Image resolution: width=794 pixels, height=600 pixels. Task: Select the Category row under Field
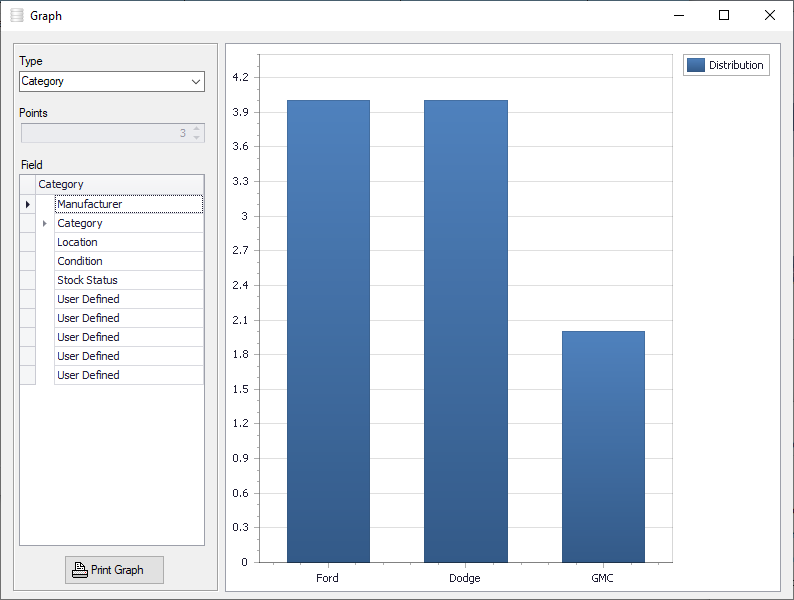pyautogui.click(x=129, y=223)
